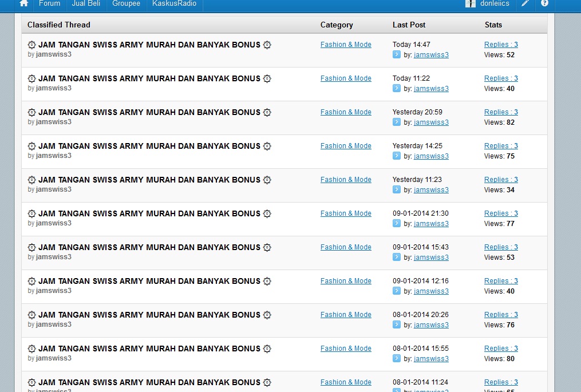Image resolution: width=581 pixels, height=392 pixels.
Task: Open jamswiss3 last-poster link, 09-01-2014 21:30 row
Action: click(431, 223)
